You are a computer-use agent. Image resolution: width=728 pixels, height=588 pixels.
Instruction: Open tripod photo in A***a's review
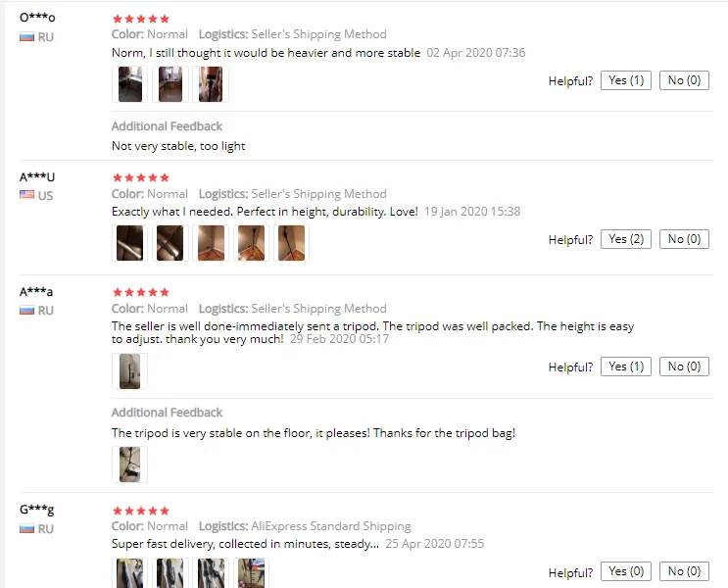point(129,371)
